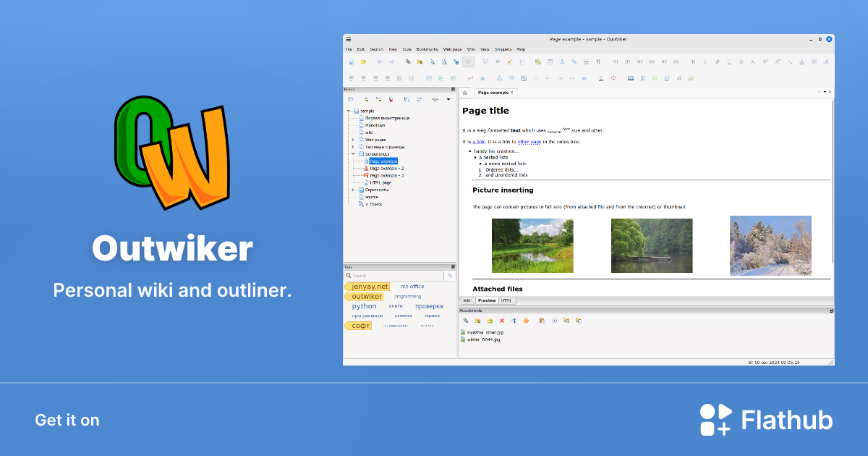Screen dimensions: 868x456
Task: Attach a new file from the Attachments panel
Action: click(x=465, y=321)
